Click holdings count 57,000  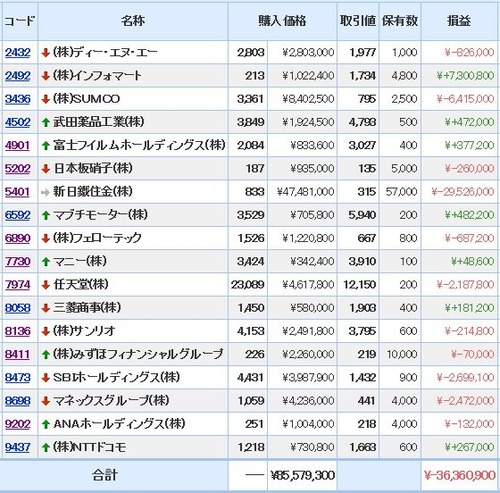(x=401, y=192)
